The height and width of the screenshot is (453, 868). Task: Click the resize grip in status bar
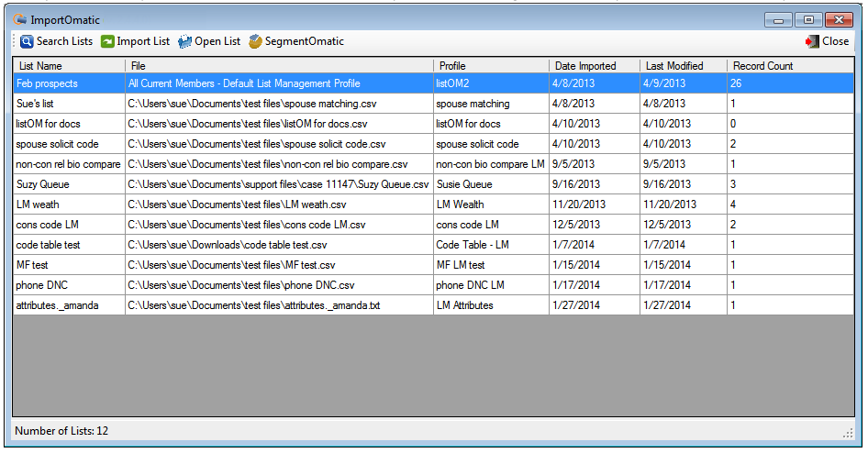(x=848, y=433)
